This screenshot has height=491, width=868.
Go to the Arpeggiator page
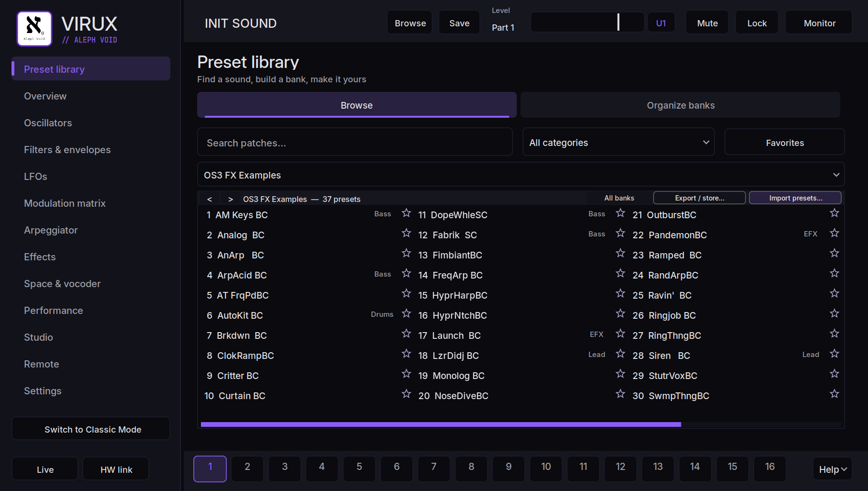[91, 230]
